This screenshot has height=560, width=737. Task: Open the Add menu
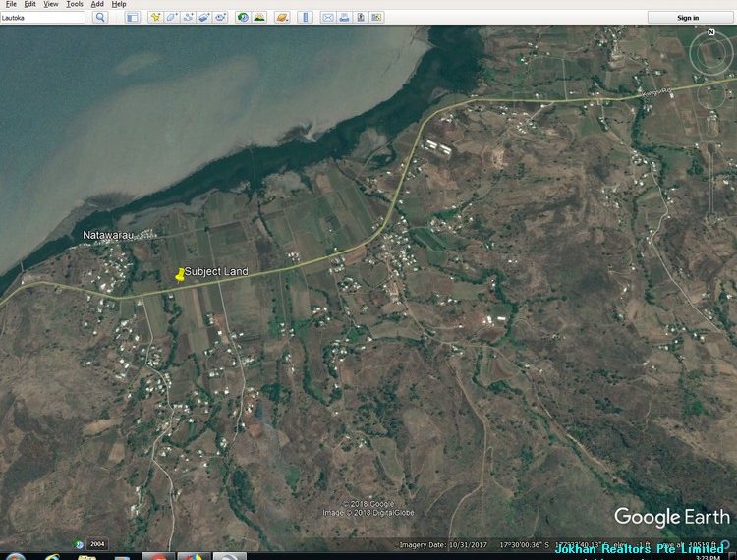click(97, 4)
